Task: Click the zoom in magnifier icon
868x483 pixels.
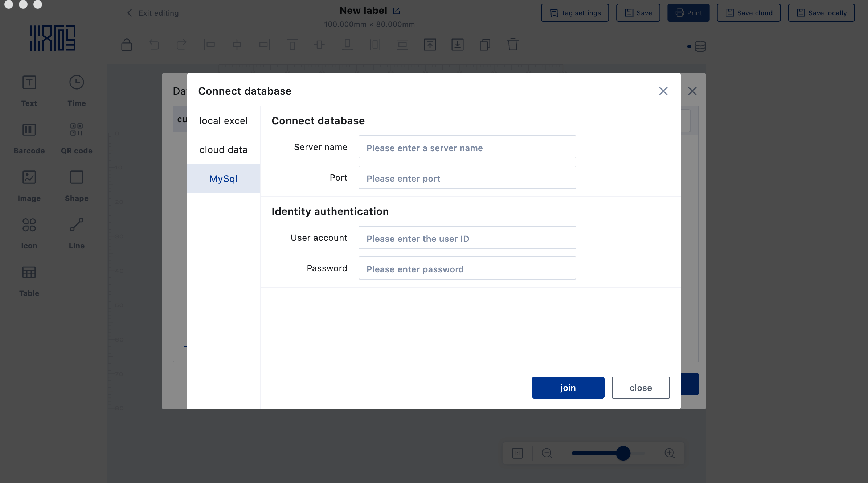Action: point(670,453)
